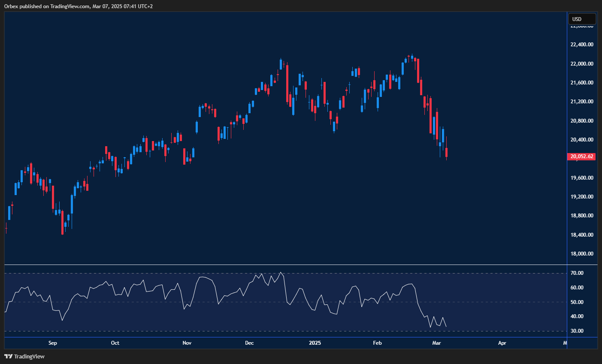Viewport: 602px width, 364px height.
Task: Select the Oct marker on time axis
Action: pyautogui.click(x=115, y=343)
